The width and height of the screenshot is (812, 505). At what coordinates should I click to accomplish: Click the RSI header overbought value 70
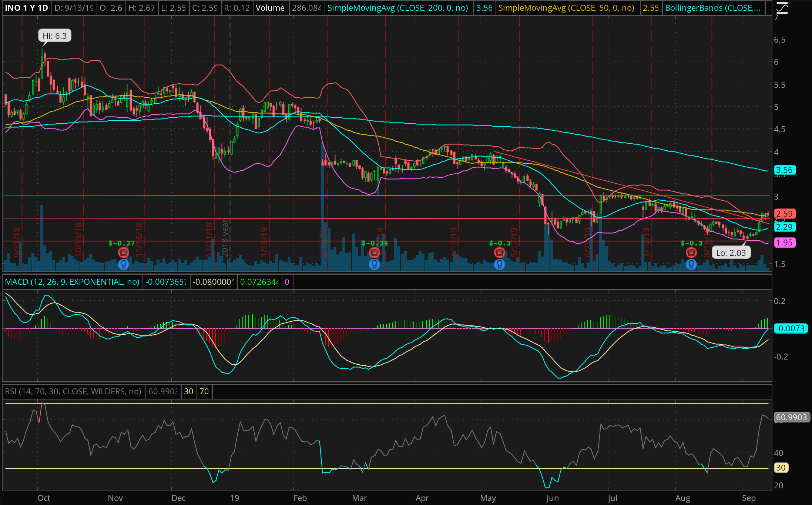coord(204,392)
